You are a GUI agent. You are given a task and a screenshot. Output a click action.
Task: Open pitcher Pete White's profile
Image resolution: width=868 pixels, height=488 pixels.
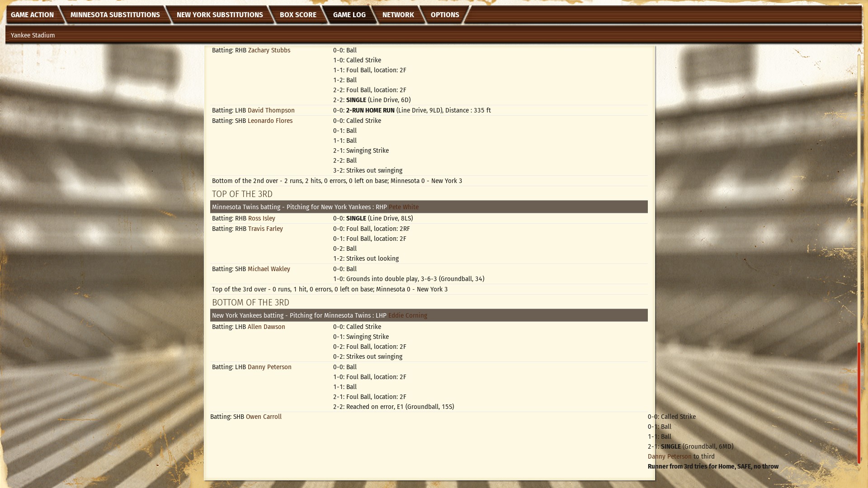click(403, 207)
